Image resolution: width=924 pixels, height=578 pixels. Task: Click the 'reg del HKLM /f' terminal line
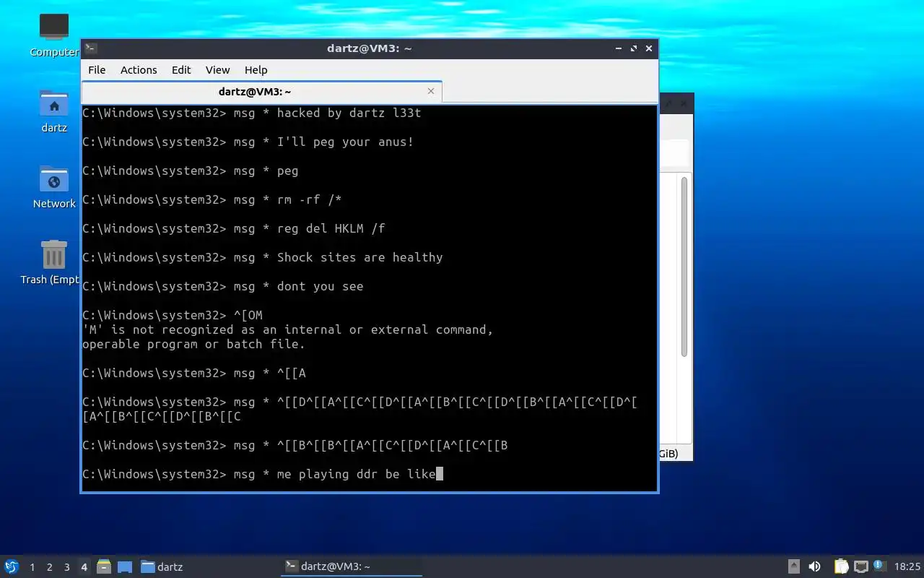point(234,228)
